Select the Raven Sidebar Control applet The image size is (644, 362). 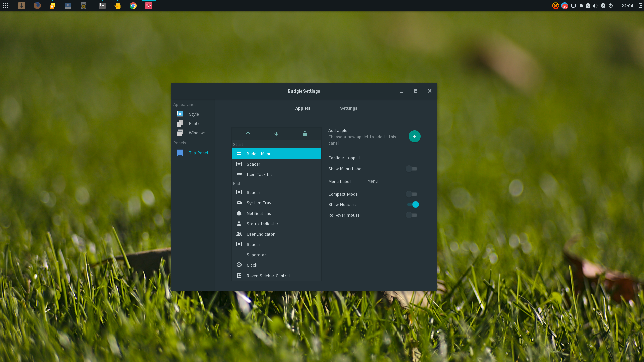[276, 276]
